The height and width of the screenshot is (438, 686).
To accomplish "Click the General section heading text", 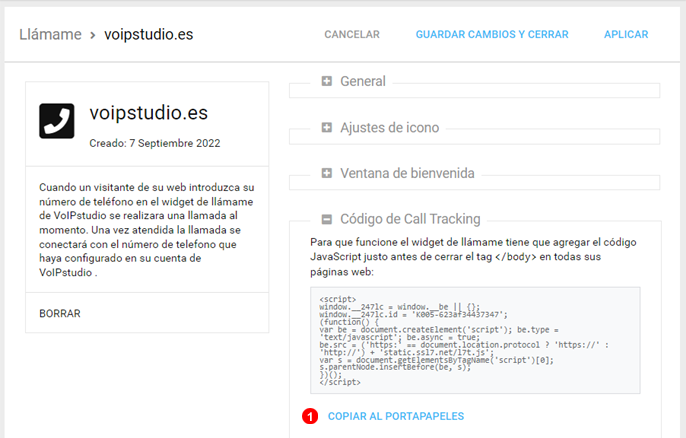I will 363,81.
